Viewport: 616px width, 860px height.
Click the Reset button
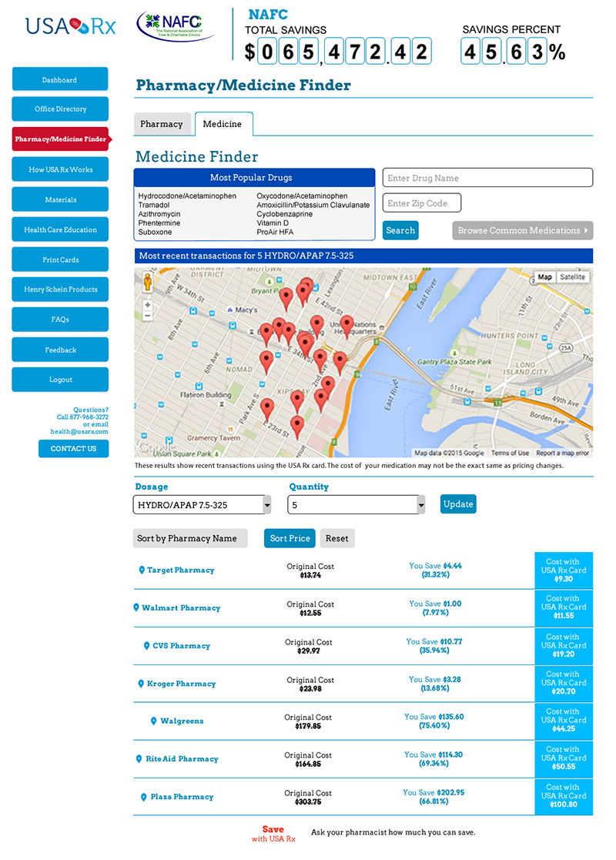336,538
